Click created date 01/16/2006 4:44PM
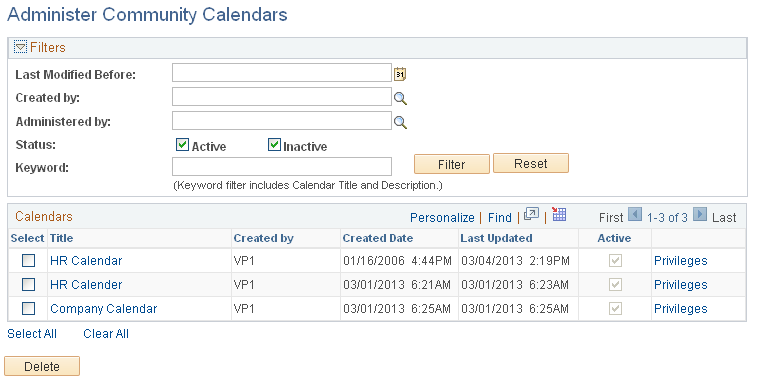The width and height of the screenshot is (765, 387). pyautogui.click(x=397, y=261)
